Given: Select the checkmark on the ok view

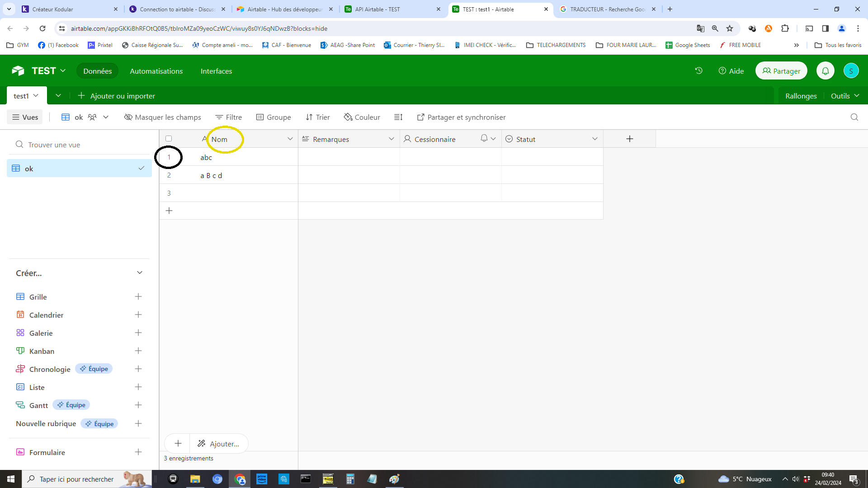Looking at the screenshot, I should point(142,168).
